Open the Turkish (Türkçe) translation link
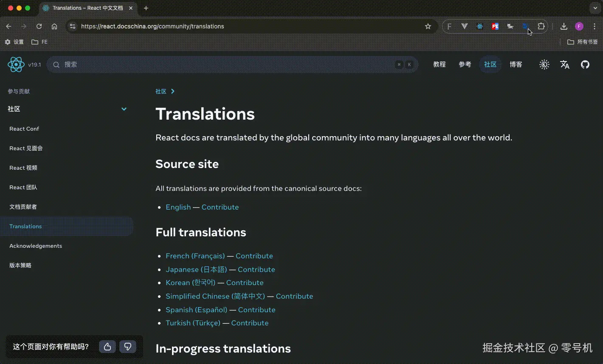Image resolution: width=603 pixels, height=364 pixels. tap(193, 323)
